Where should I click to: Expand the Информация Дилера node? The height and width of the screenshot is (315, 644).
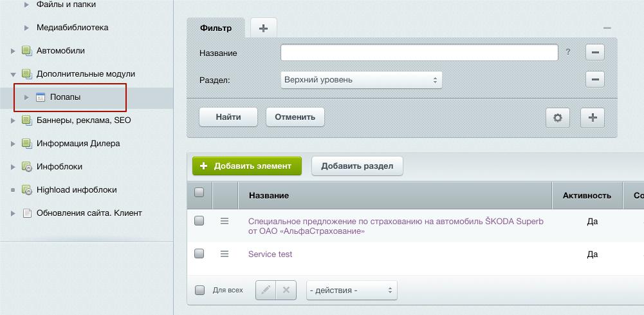click(13, 144)
